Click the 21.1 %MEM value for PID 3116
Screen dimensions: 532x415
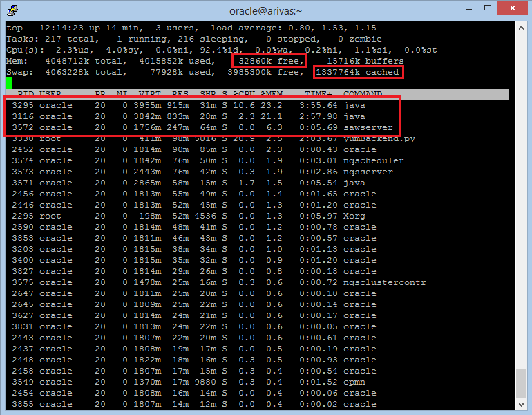tap(272, 116)
